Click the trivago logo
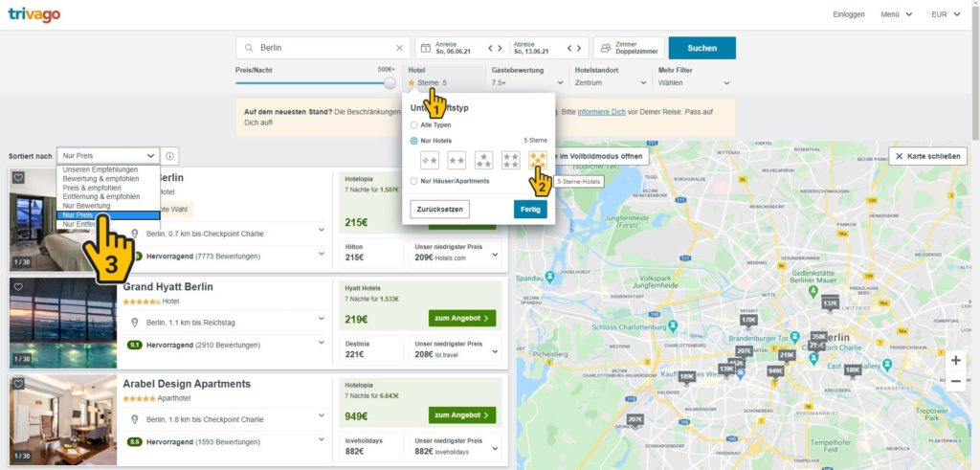The width and height of the screenshot is (980, 470). click(x=34, y=14)
